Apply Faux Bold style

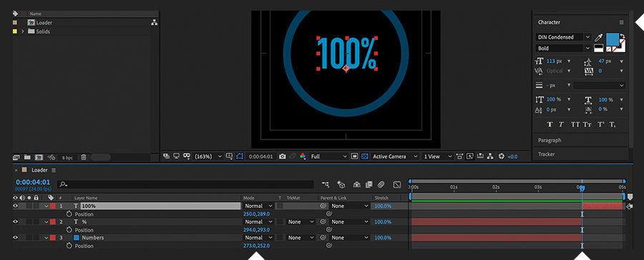(x=550, y=124)
